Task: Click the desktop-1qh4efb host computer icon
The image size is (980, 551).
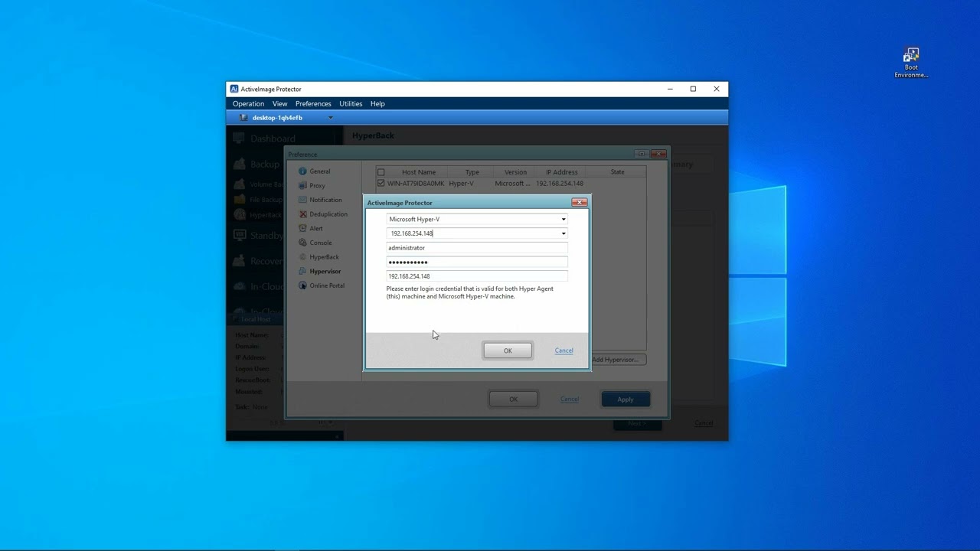Action: 243,118
